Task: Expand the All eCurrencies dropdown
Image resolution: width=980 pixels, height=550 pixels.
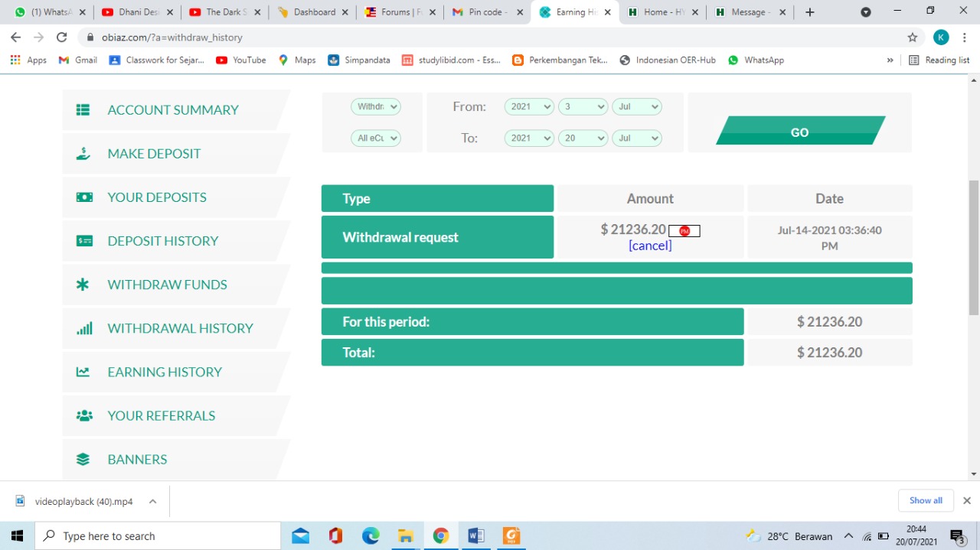Action: coord(375,138)
